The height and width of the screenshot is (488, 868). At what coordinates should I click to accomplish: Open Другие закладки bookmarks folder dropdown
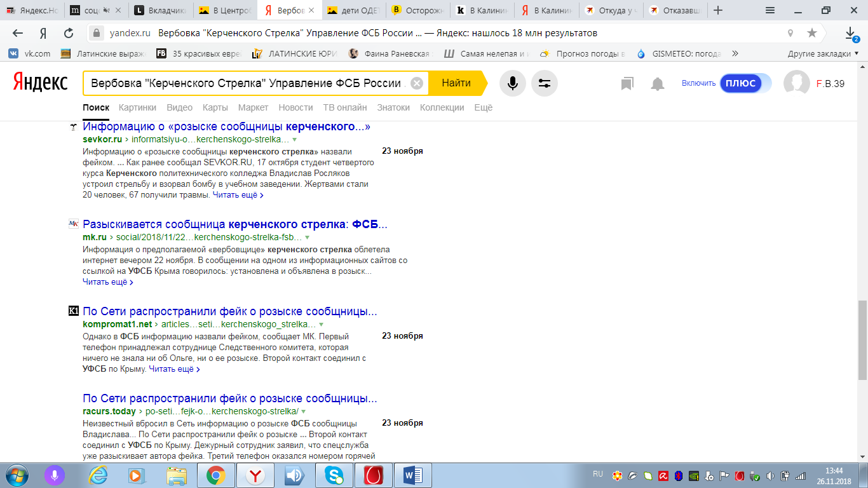pos(823,54)
